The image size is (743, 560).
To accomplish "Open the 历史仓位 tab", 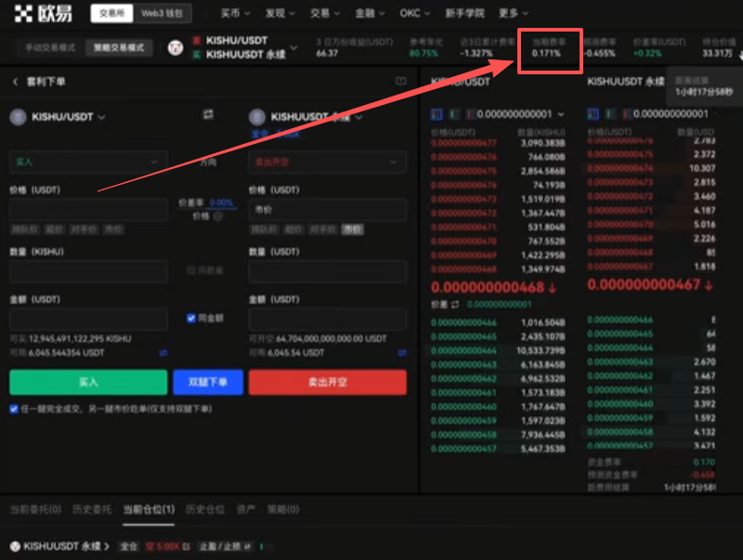I will click(204, 509).
